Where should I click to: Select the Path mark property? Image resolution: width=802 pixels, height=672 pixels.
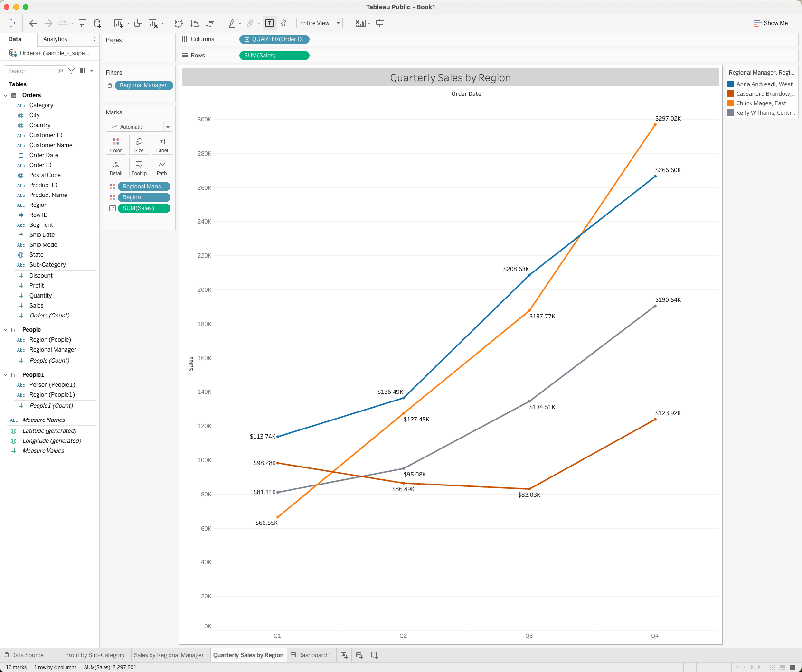click(x=162, y=168)
